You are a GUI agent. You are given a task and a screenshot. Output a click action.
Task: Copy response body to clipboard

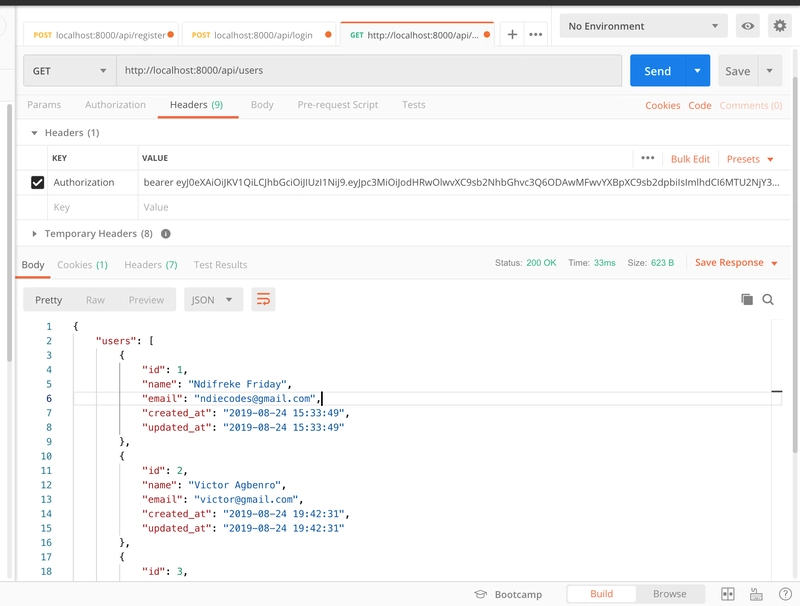pyautogui.click(x=746, y=299)
